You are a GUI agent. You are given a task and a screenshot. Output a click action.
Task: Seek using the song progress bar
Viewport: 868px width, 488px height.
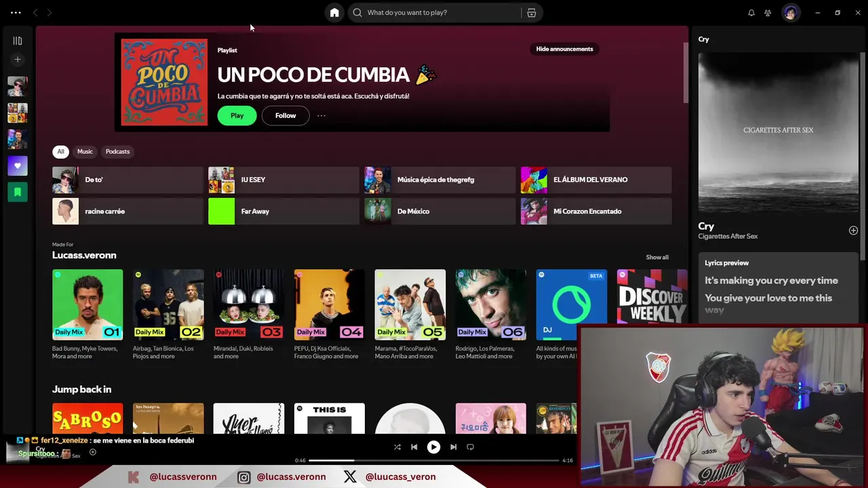coord(434,460)
